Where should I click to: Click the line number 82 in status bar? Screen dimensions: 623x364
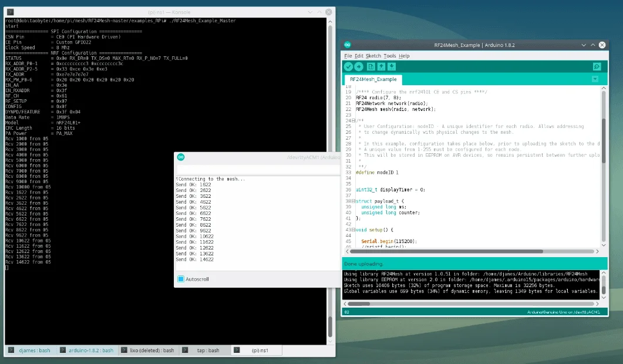tap(347, 312)
